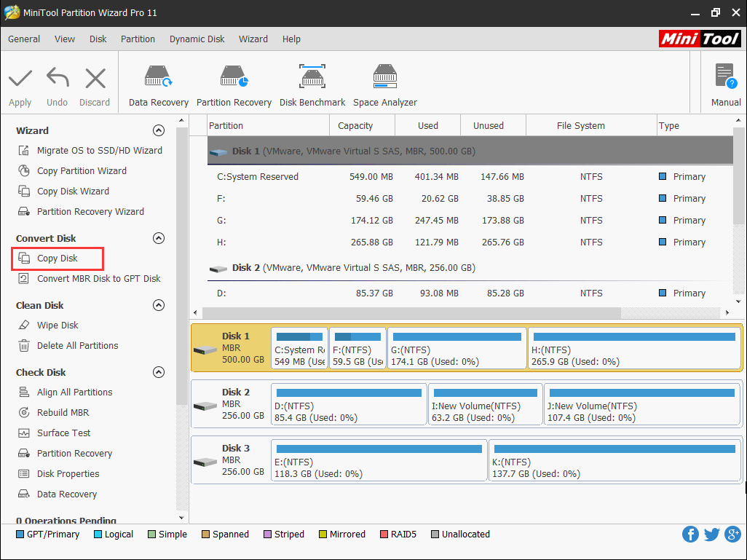Collapse the Convert Disk section
747x560 pixels.
point(158,239)
